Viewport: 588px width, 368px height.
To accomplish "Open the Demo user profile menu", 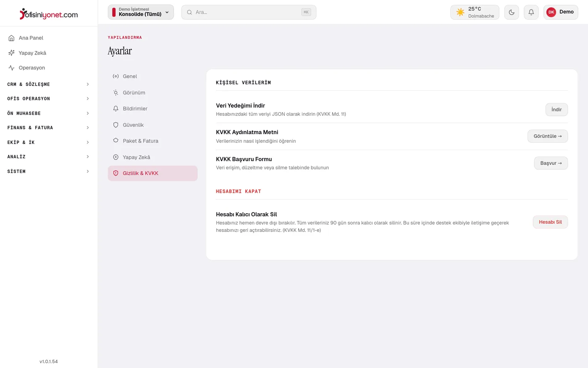I will 561,12.
